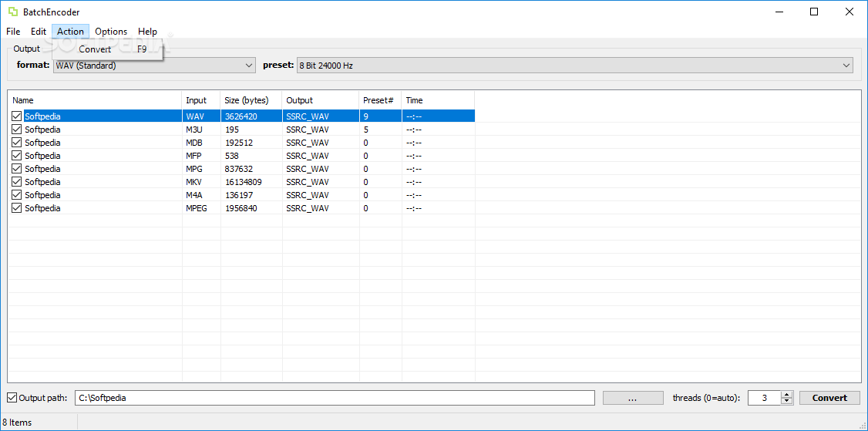Uncheck the Softpedia M4A row checkbox
The height and width of the screenshot is (431, 868).
pos(17,195)
